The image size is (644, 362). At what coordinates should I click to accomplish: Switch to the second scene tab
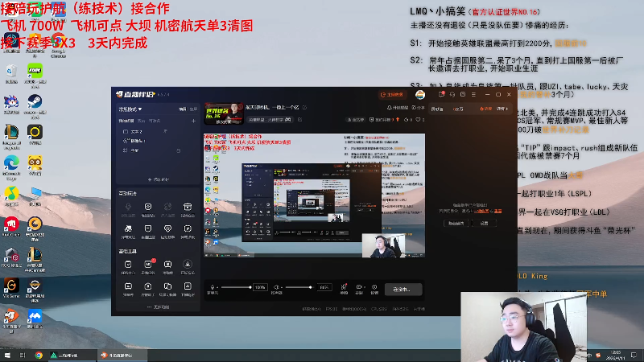pos(141,121)
